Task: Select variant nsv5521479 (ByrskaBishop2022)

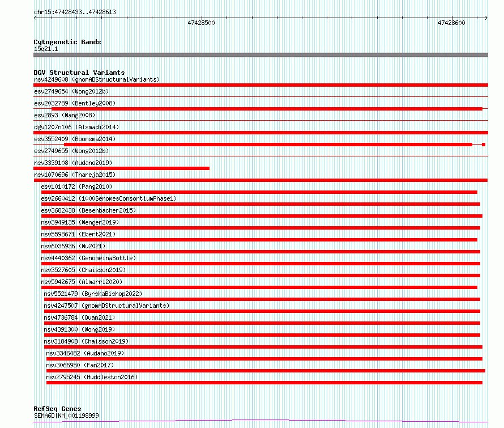Action: coord(93,294)
